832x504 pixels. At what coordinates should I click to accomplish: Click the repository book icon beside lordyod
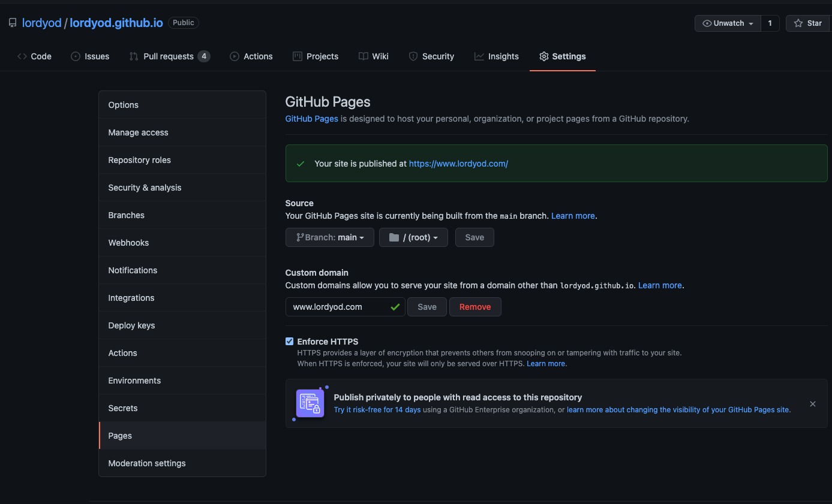tap(12, 22)
